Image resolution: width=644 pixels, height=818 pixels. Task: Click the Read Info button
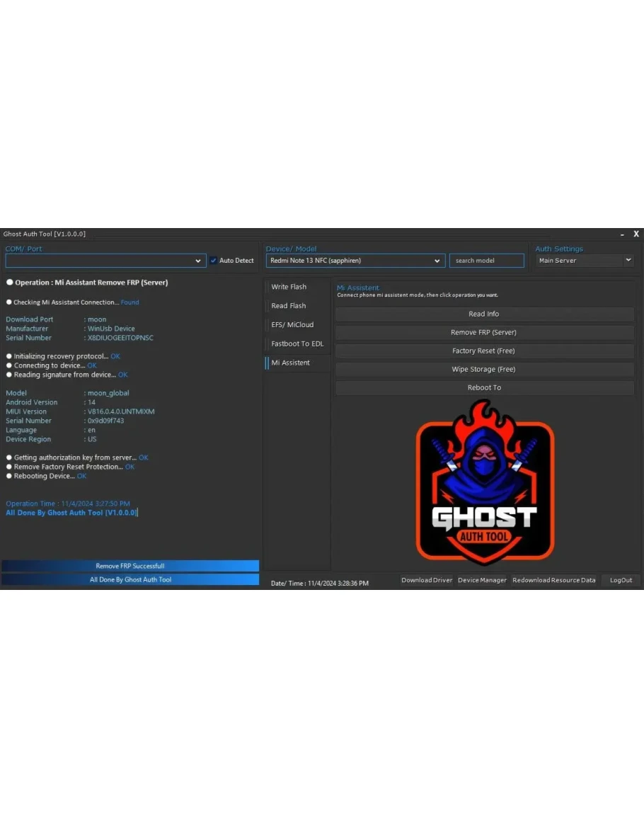tap(484, 314)
